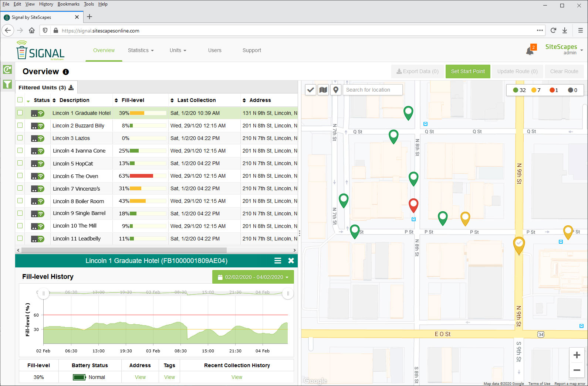Toggle the select-all header checkbox
Image resolution: width=588 pixels, height=386 pixels.
(20, 100)
